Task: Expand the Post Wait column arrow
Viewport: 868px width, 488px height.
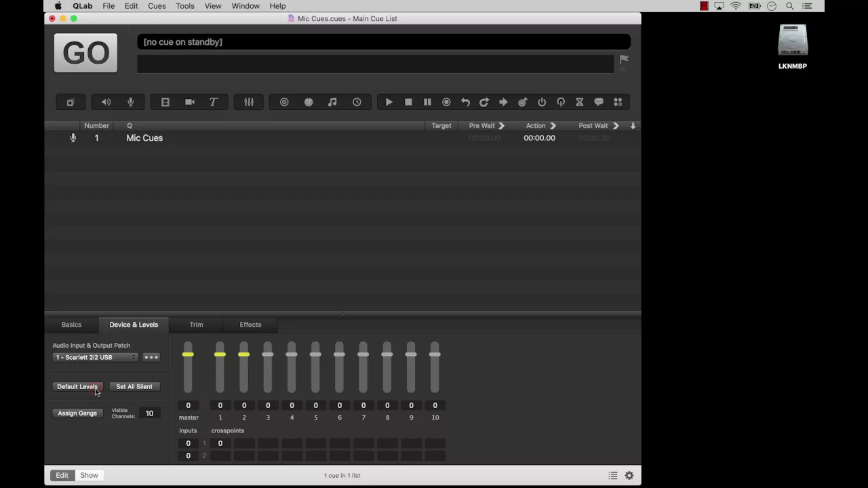Action: pos(616,126)
